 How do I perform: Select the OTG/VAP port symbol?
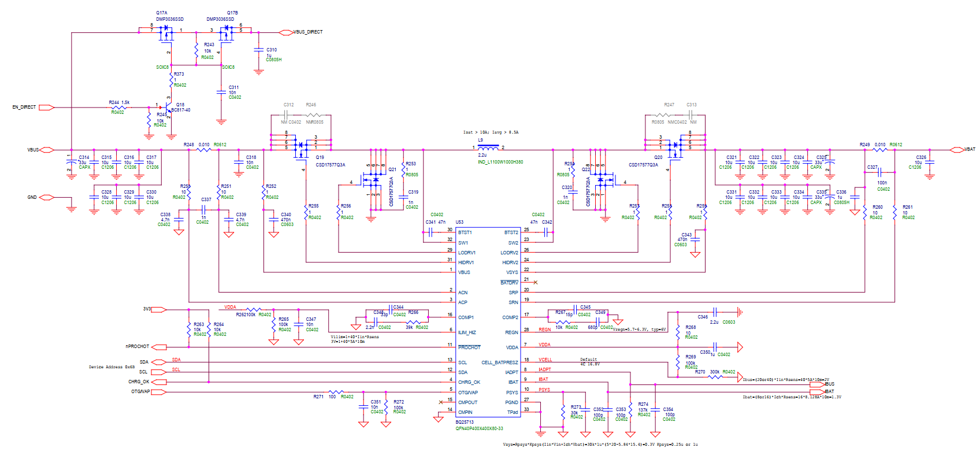click(159, 392)
